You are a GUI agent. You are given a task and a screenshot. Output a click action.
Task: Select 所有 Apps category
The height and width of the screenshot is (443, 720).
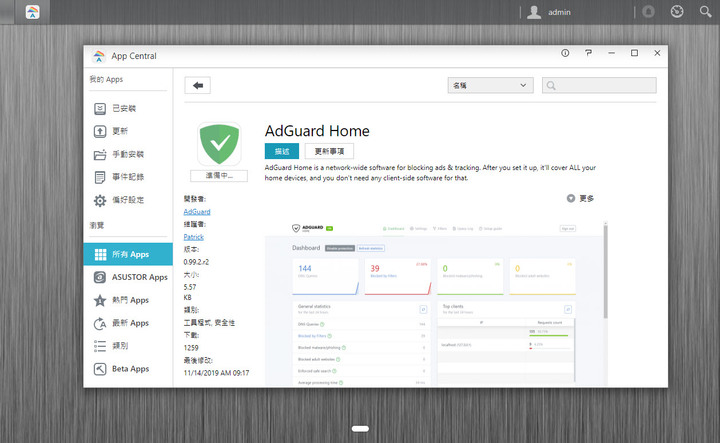pos(128,254)
